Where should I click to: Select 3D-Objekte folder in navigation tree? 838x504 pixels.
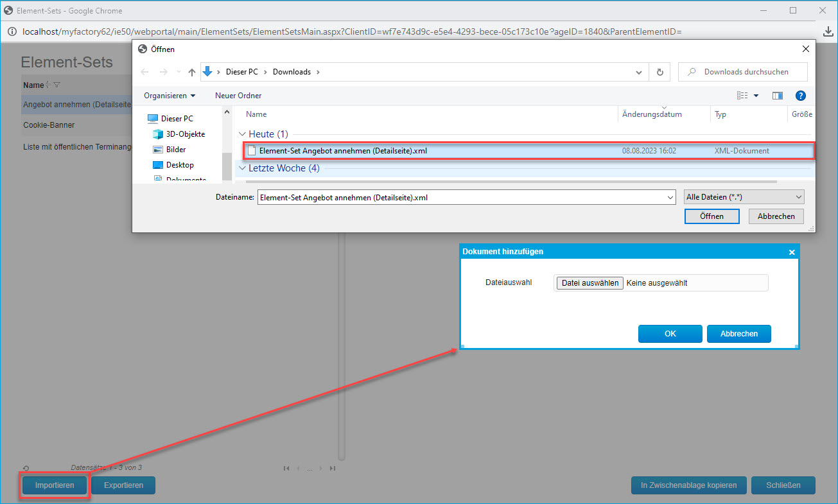pyautogui.click(x=185, y=134)
